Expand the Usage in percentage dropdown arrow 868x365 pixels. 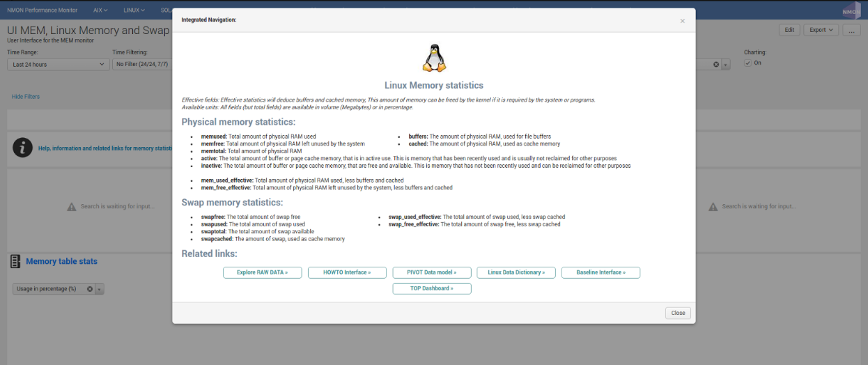point(99,289)
